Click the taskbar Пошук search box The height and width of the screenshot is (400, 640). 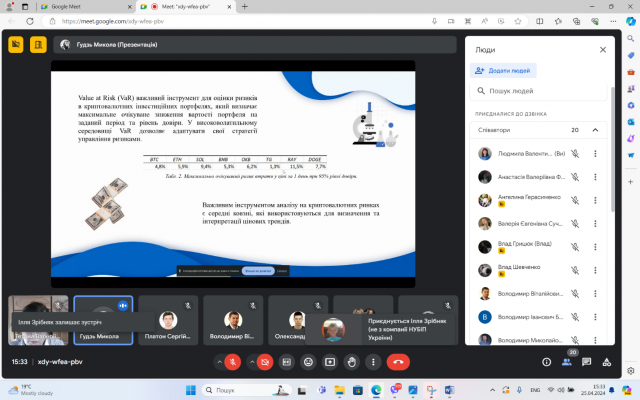(x=247, y=390)
